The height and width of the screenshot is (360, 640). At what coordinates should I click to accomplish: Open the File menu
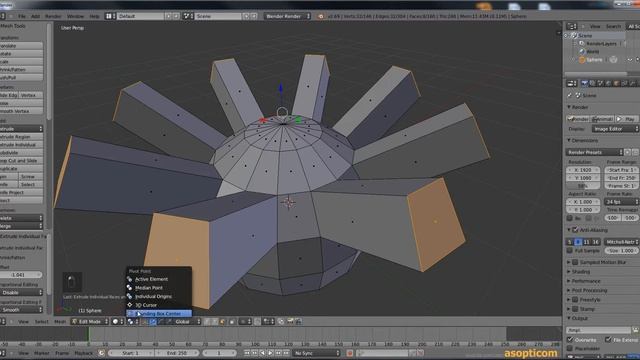click(22, 16)
